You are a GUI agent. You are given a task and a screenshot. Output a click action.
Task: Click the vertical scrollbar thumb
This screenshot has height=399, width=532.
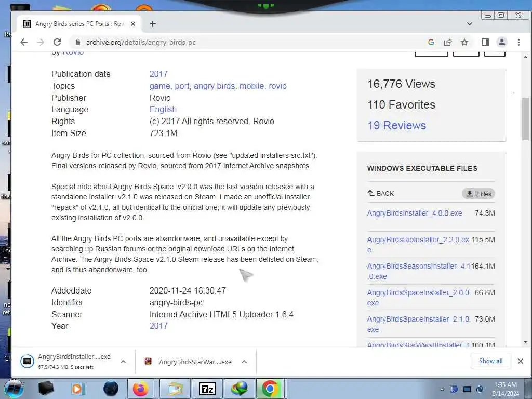(x=525, y=119)
